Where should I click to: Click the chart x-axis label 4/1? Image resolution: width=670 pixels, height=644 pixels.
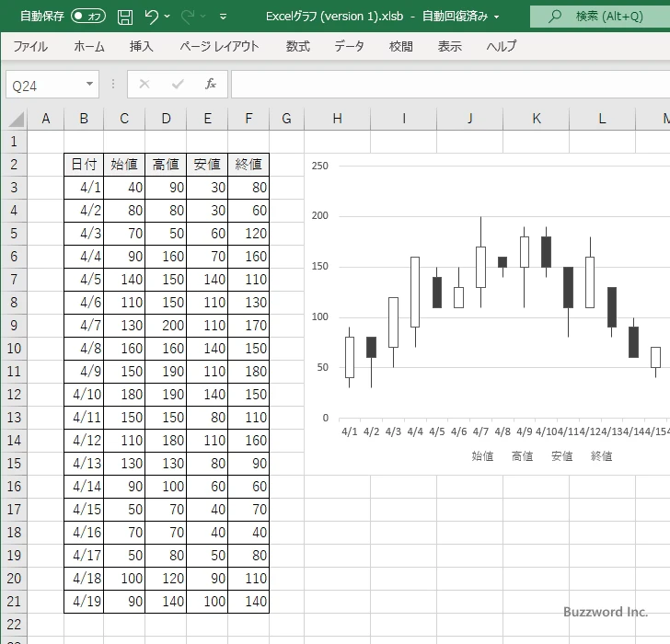coord(350,431)
